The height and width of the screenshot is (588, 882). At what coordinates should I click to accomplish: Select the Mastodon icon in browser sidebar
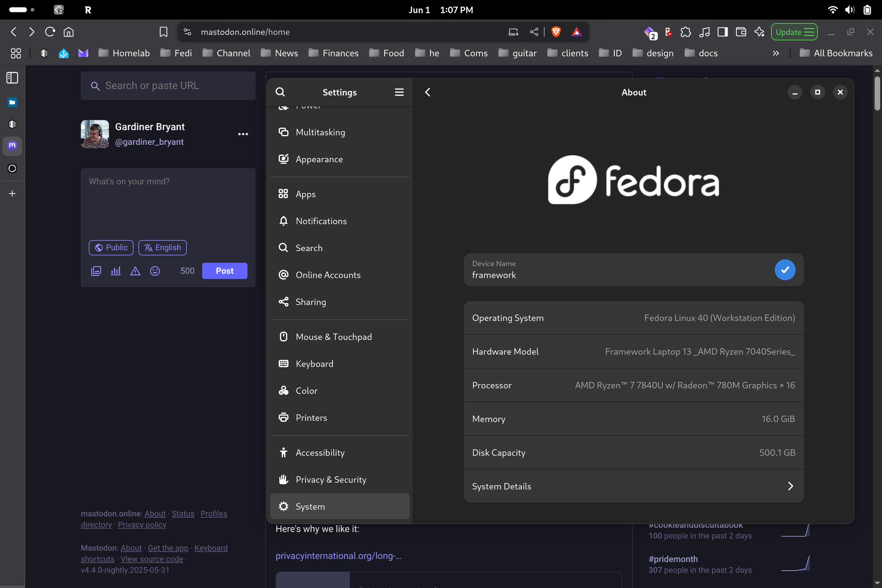pyautogui.click(x=12, y=146)
